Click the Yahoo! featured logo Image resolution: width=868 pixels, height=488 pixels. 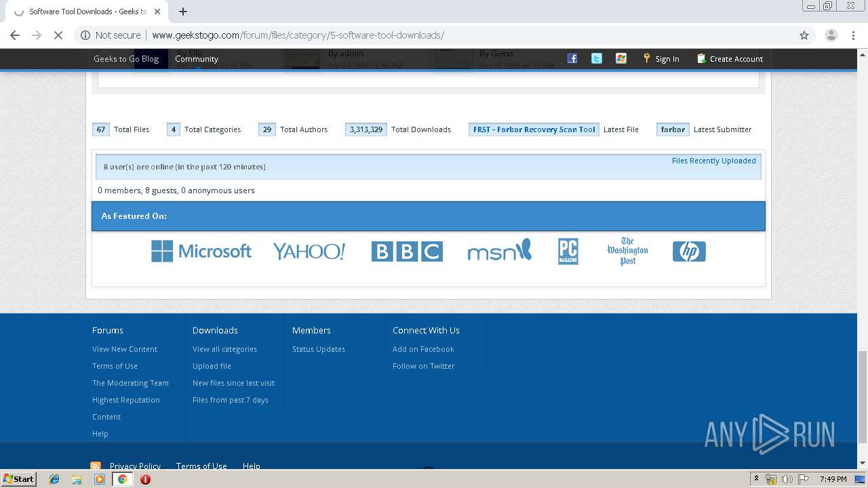[309, 251]
